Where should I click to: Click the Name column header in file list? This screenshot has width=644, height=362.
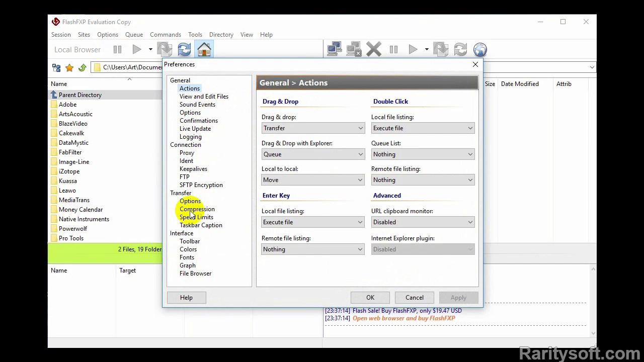click(59, 84)
